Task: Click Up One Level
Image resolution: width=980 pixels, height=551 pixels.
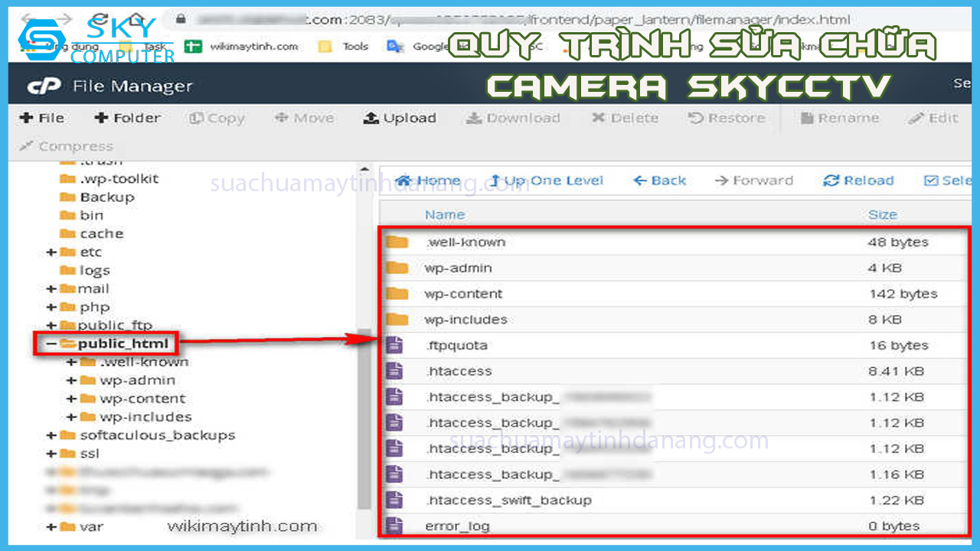Action: click(547, 181)
